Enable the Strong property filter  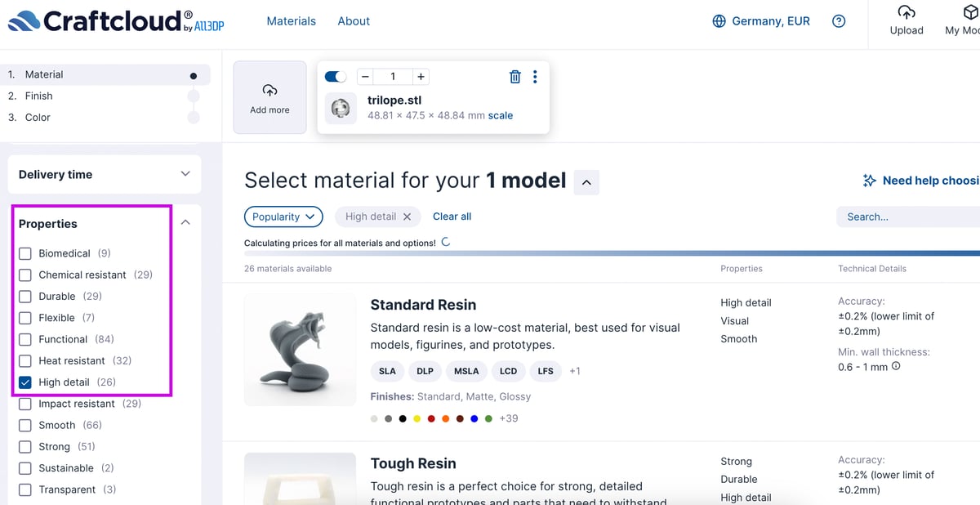(25, 446)
